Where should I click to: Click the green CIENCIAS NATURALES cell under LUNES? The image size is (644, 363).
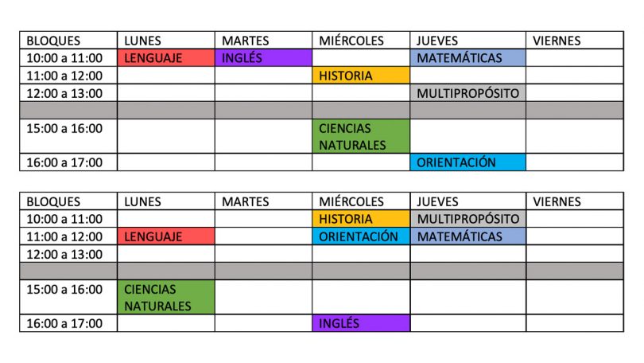click(x=166, y=297)
